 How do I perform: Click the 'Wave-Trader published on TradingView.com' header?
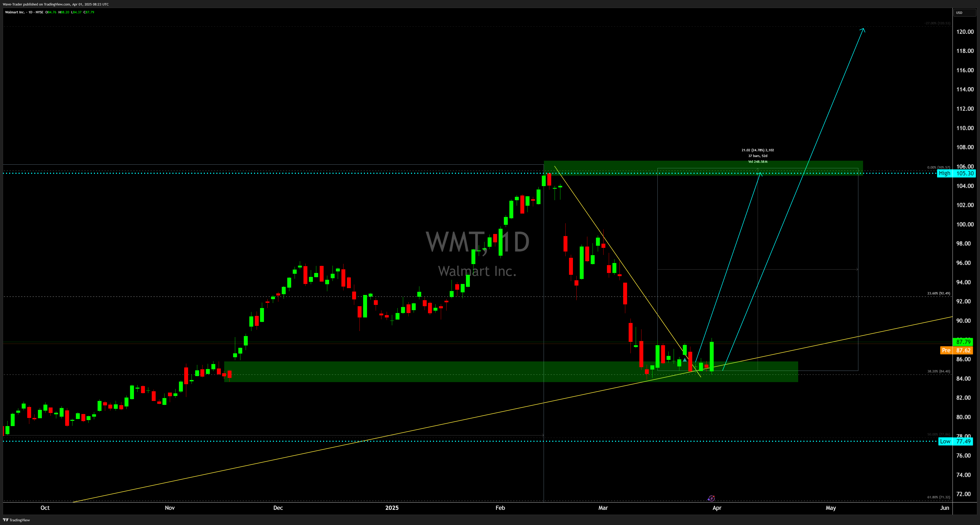tap(55, 4)
